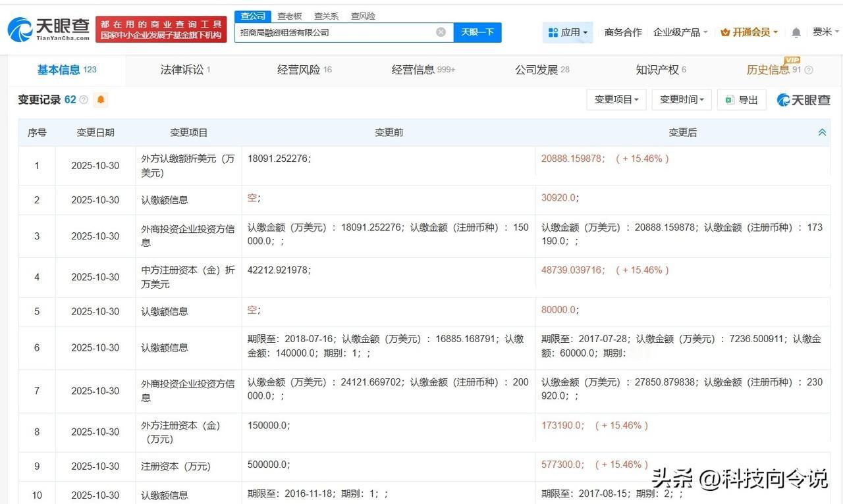843x504 pixels.
Task: Click the VIP badge on 历史信息 tab
Action: pos(792,60)
